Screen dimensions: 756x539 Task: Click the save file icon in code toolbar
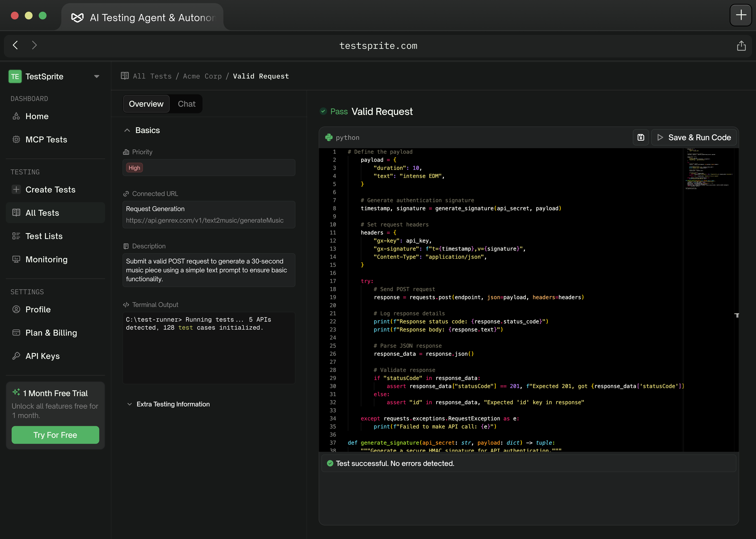[641, 137]
